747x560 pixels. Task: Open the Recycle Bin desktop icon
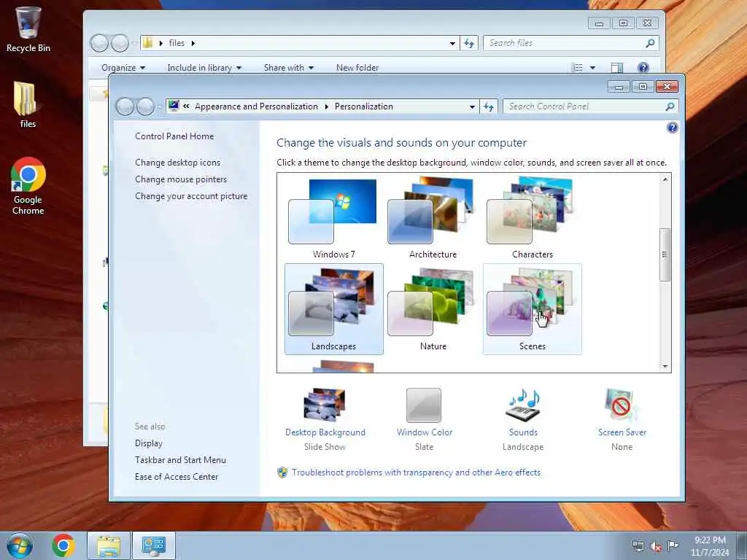(28, 29)
